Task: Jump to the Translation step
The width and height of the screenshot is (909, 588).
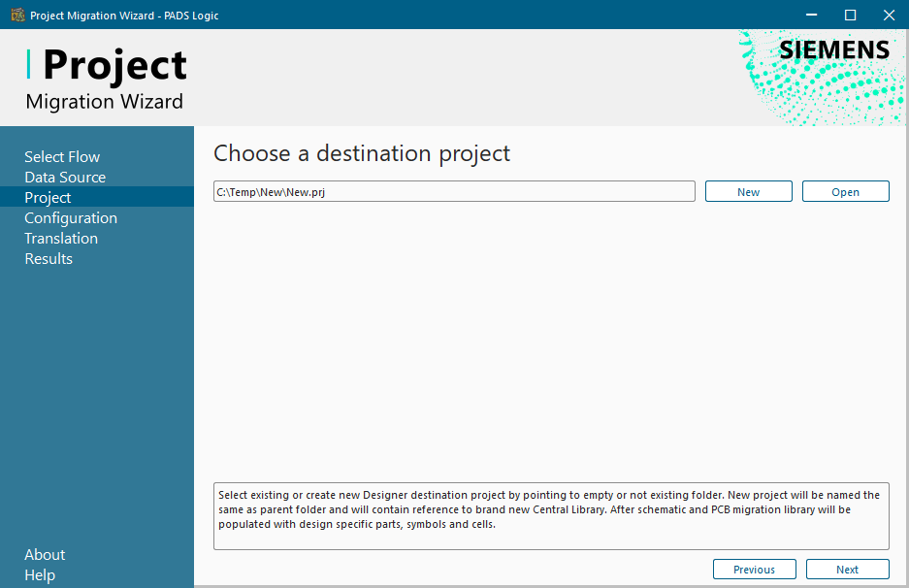Action: (61, 239)
